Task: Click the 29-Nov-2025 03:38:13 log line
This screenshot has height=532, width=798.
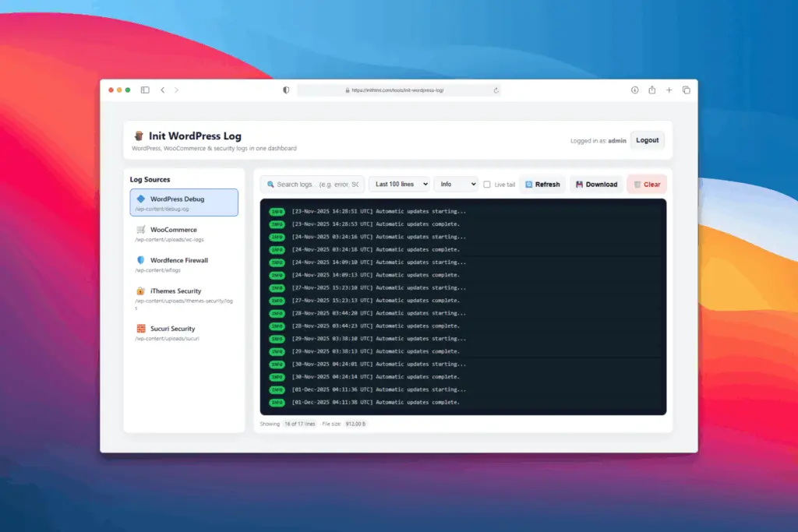Action: coord(463,351)
